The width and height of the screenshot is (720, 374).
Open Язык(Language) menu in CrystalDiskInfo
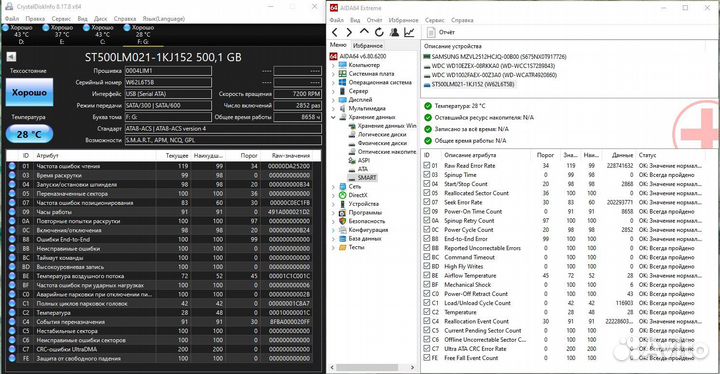tap(163, 19)
